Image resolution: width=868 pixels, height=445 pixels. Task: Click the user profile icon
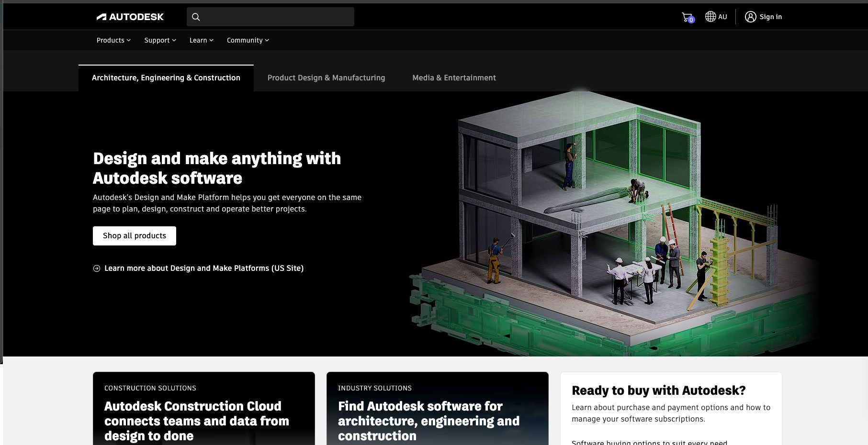tap(750, 17)
